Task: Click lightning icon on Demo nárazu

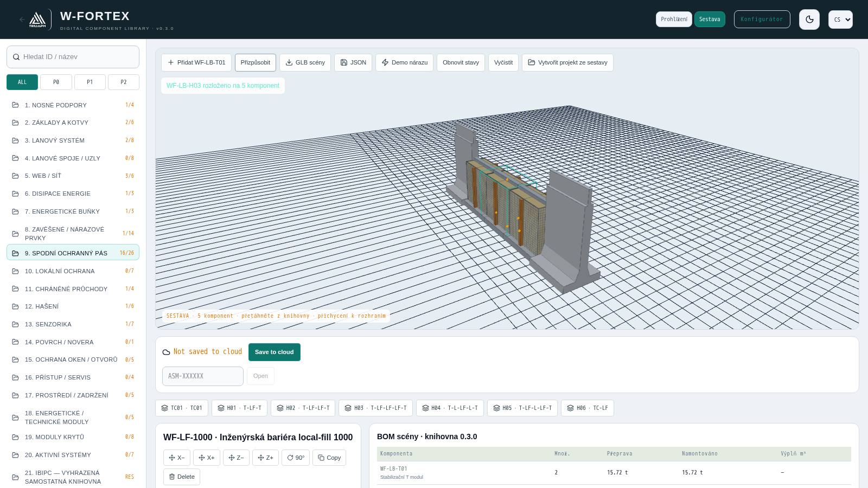Action: pos(385,62)
